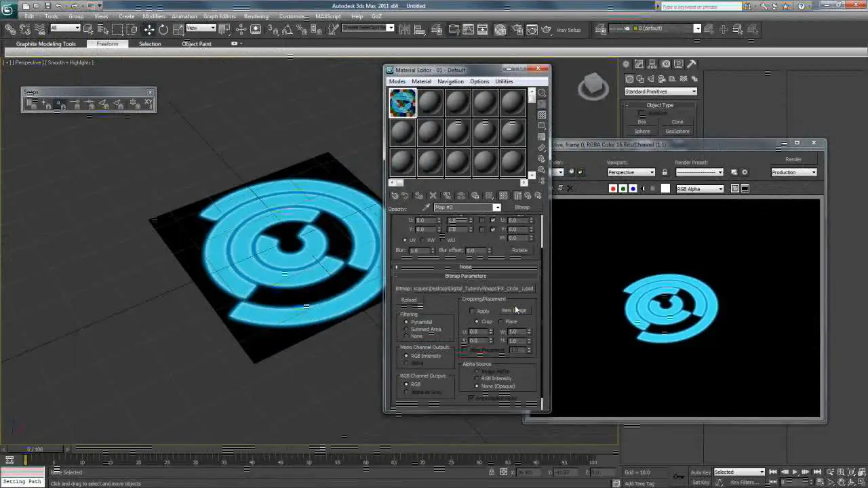This screenshot has width=868, height=488.
Task: Open the Motion command panel tab
Action: point(665,64)
